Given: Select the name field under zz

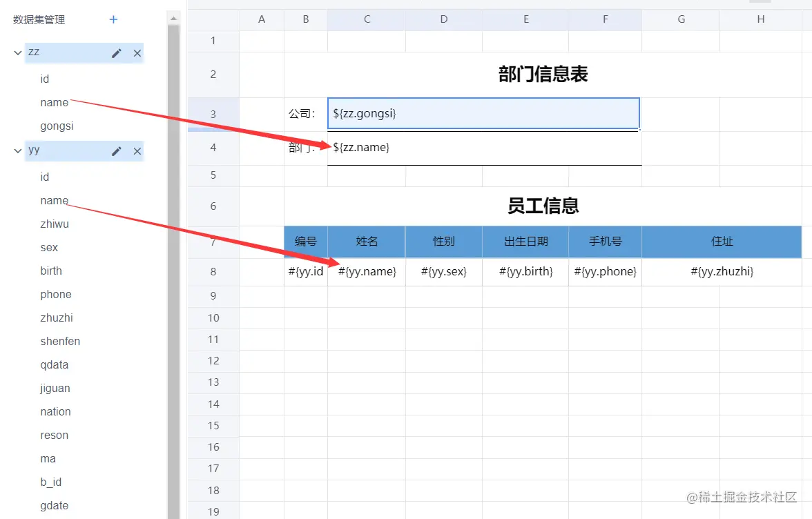Looking at the screenshot, I should [55, 102].
